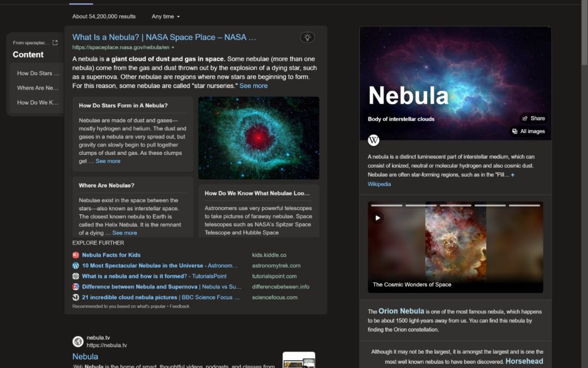
Task: Click the BBC Science Focus result favicon
Action: pyautogui.click(x=76, y=298)
